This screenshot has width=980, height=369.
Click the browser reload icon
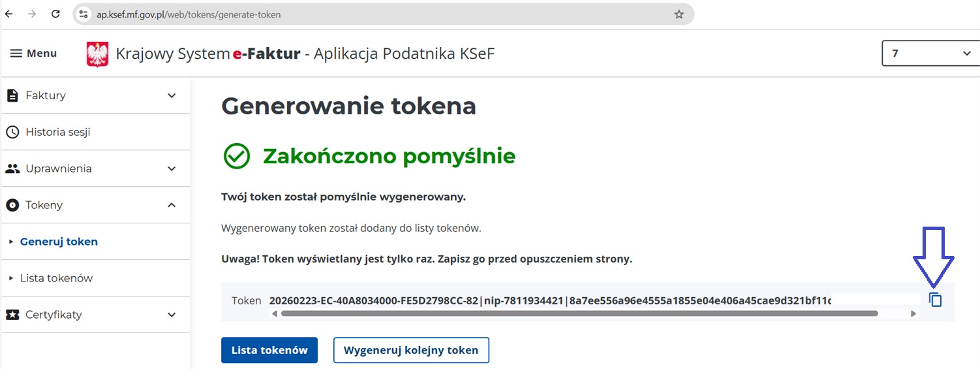pos(55,14)
